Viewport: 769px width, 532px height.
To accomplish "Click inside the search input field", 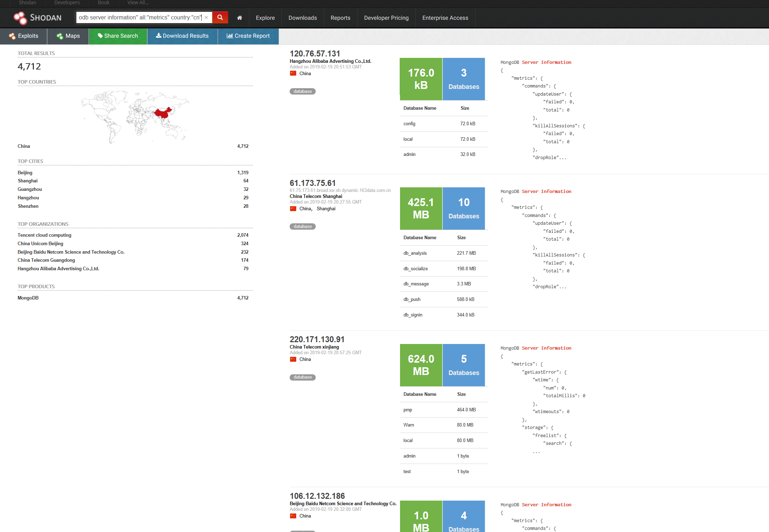I will coord(141,17).
